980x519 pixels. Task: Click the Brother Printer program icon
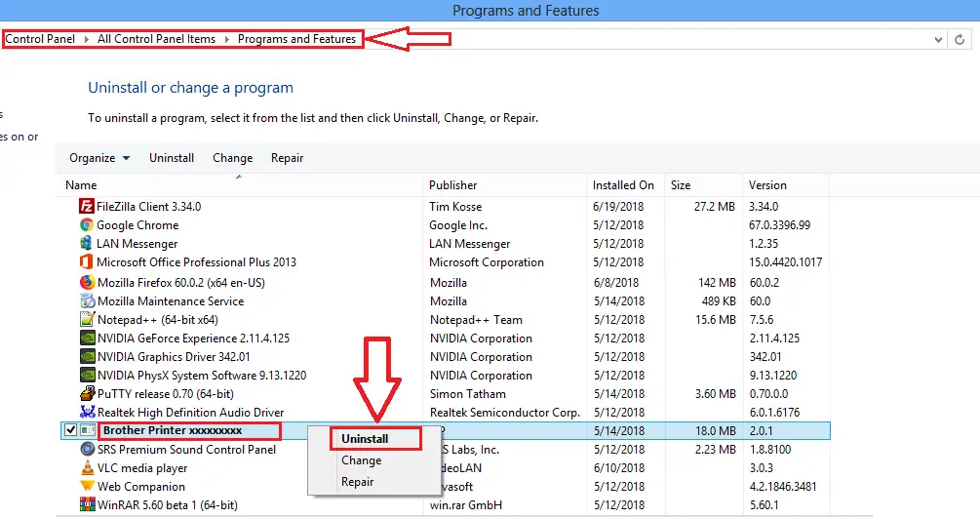coord(88,430)
